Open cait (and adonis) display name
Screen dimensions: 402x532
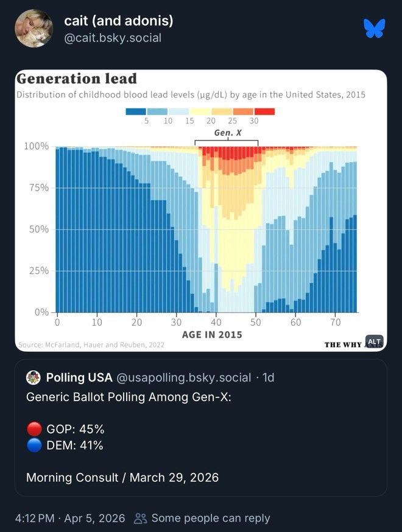click(x=119, y=21)
